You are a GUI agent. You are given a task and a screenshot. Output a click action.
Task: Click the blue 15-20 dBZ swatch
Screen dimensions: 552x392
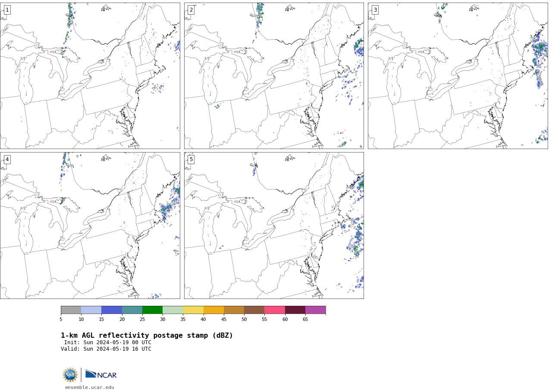(x=112, y=310)
